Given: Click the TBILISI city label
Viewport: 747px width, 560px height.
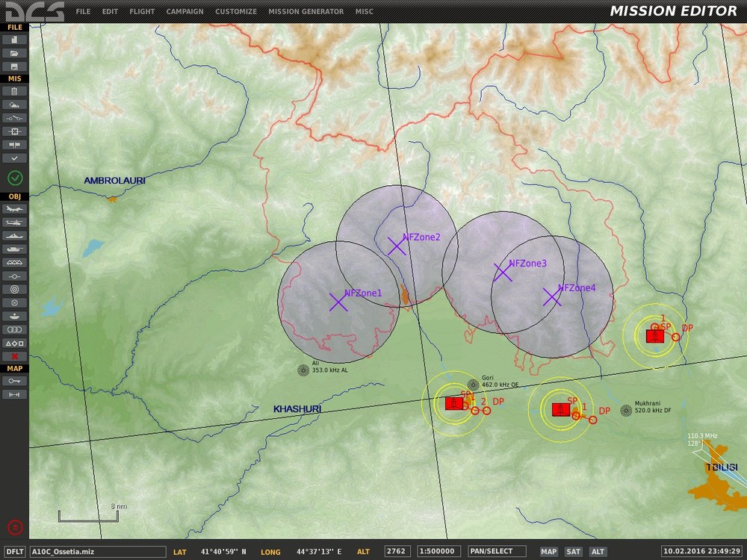Looking at the screenshot, I should pos(722,467).
